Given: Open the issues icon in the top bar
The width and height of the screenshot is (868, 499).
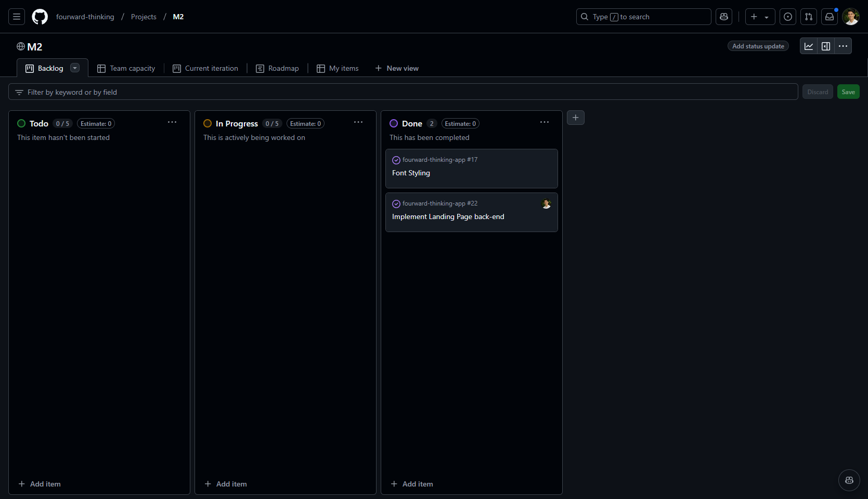Looking at the screenshot, I should pyautogui.click(x=787, y=17).
